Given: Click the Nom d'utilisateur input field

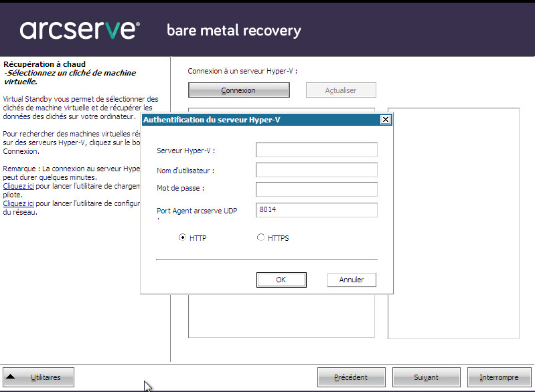Looking at the screenshot, I should tap(316, 170).
